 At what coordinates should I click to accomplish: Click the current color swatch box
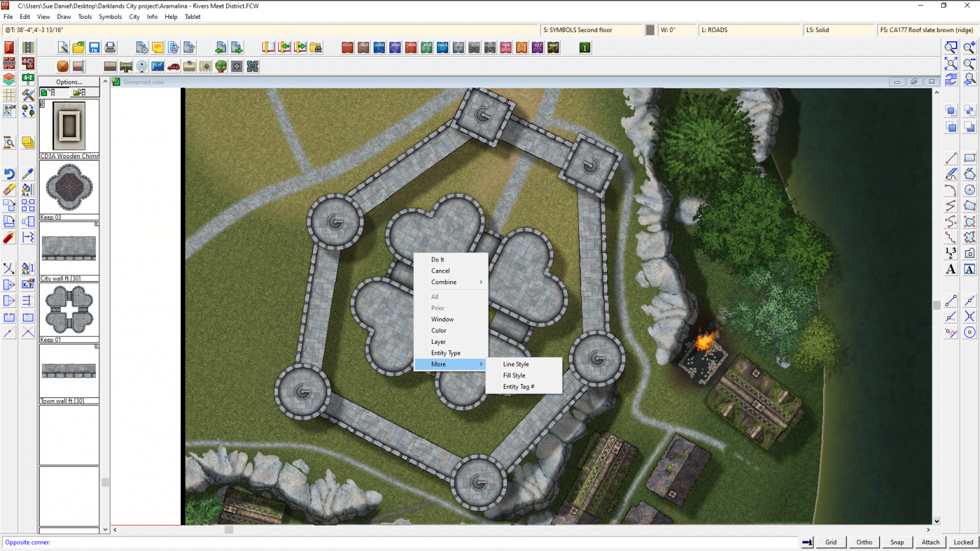click(650, 30)
